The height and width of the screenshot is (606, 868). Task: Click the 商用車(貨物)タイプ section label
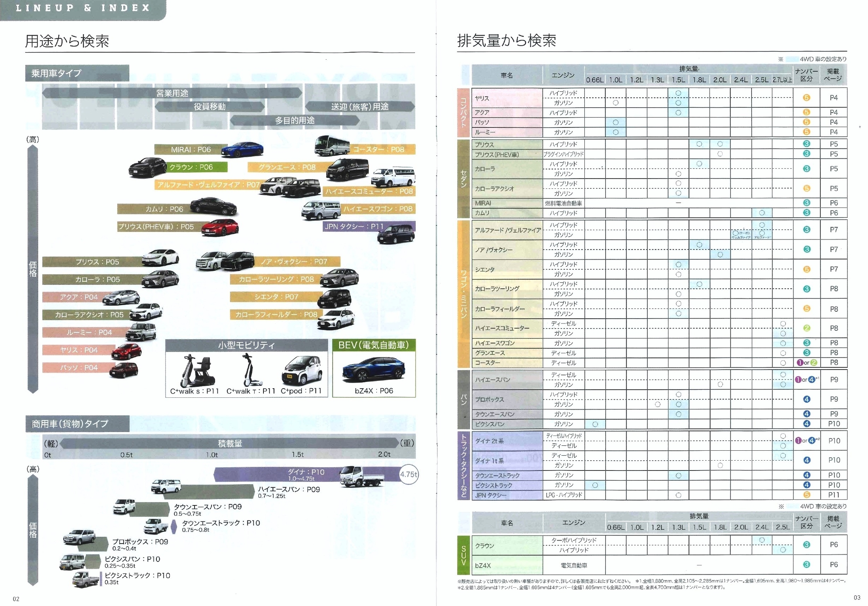pos(77,424)
